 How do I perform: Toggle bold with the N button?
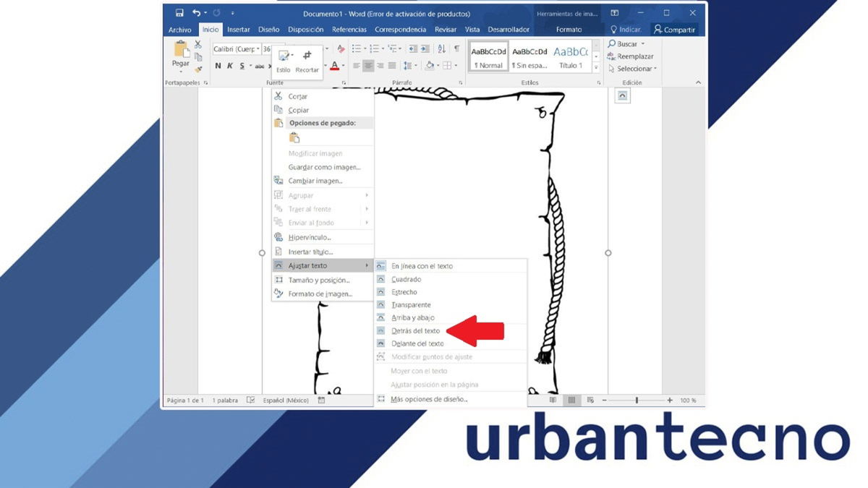(x=218, y=66)
